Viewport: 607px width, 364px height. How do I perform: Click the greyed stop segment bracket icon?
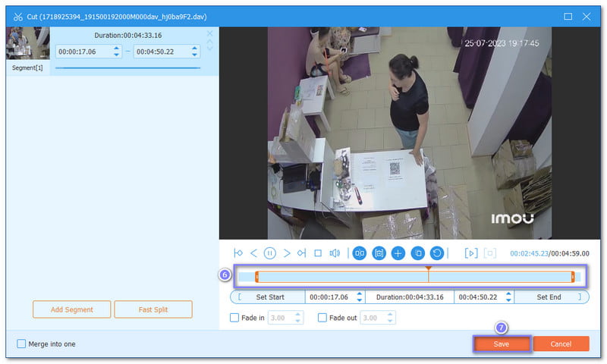489,253
